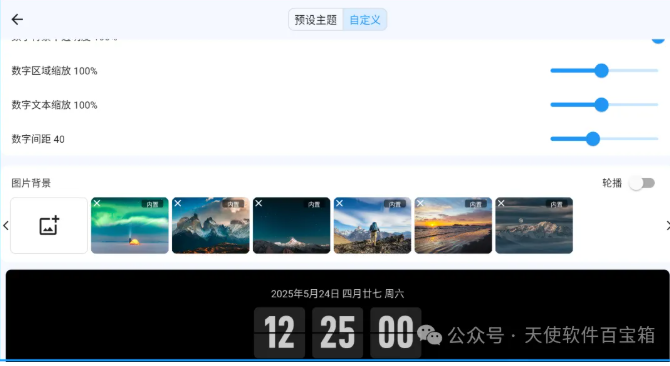Adjust the 数字文本缩放 slider
Image resolution: width=670 pixels, height=366 pixels.
tap(604, 105)
